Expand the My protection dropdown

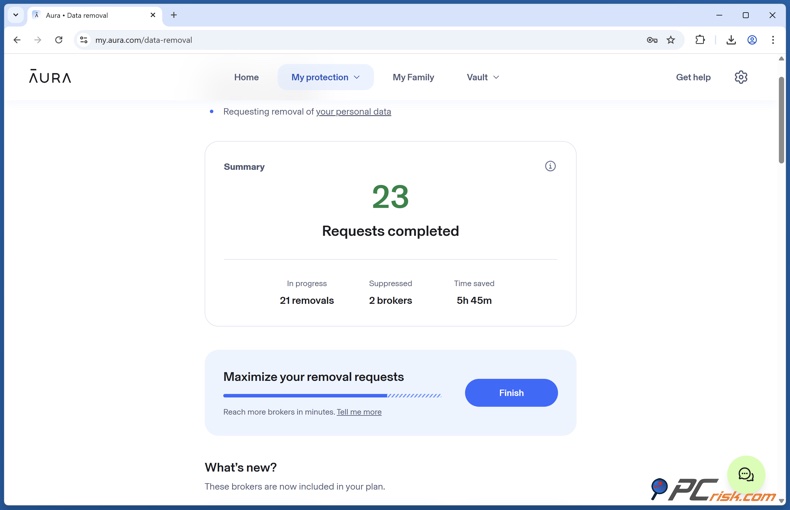click(x=325, y=77)
